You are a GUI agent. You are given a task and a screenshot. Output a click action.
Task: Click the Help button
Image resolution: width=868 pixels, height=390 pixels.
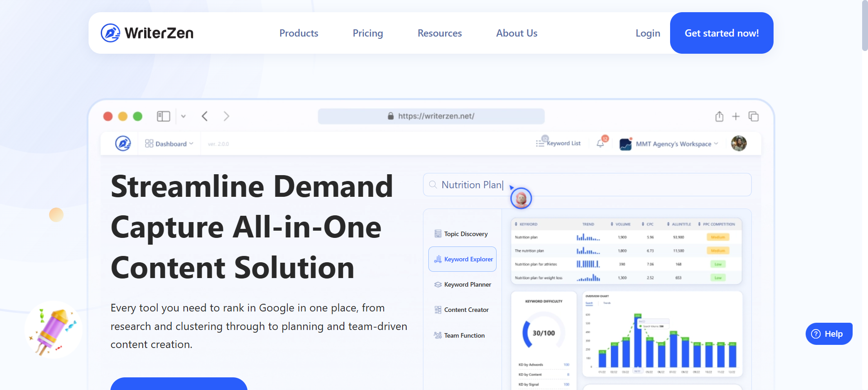pyautogui.click(x=829, y=334)
